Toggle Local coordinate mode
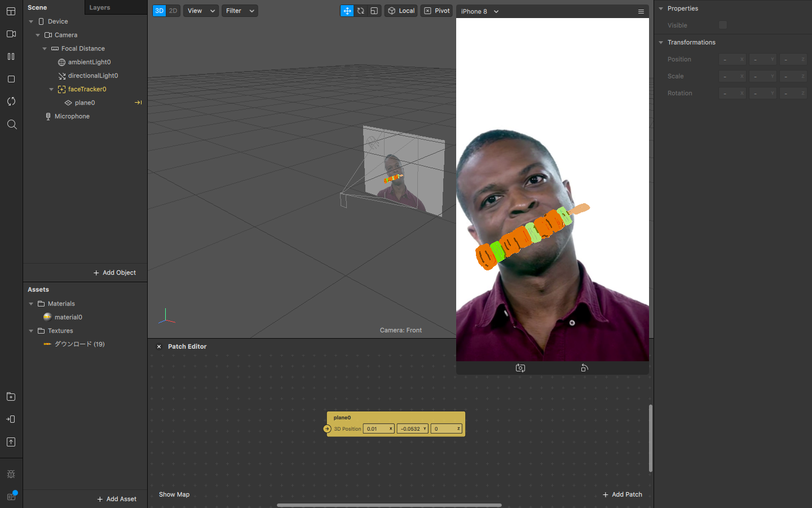Screen dimensions: 812x508 click(401, 11)
